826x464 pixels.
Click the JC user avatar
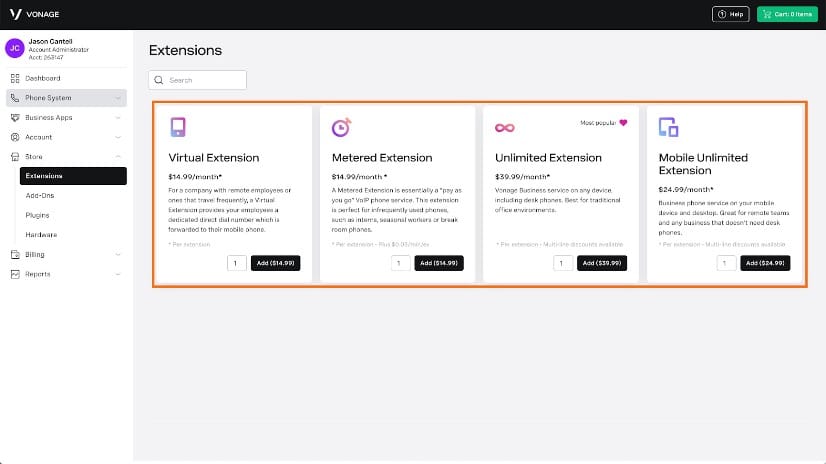click(14, 47)
